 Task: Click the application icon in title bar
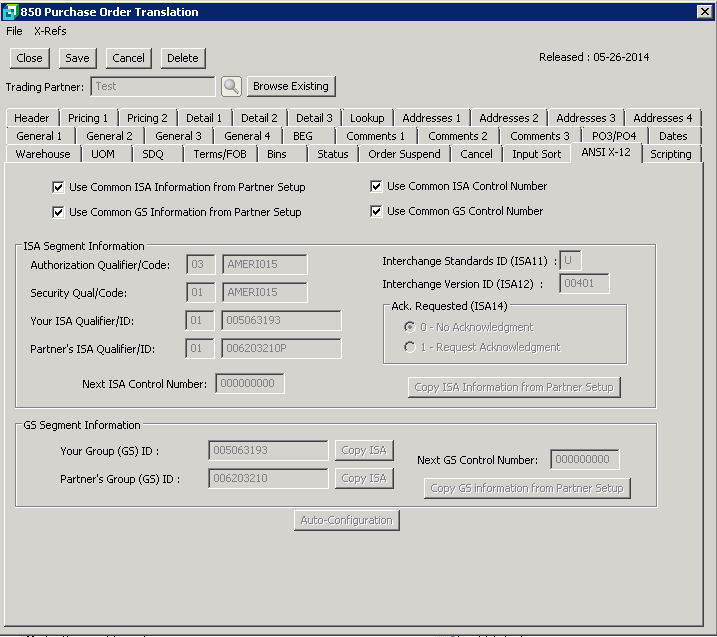10,12
